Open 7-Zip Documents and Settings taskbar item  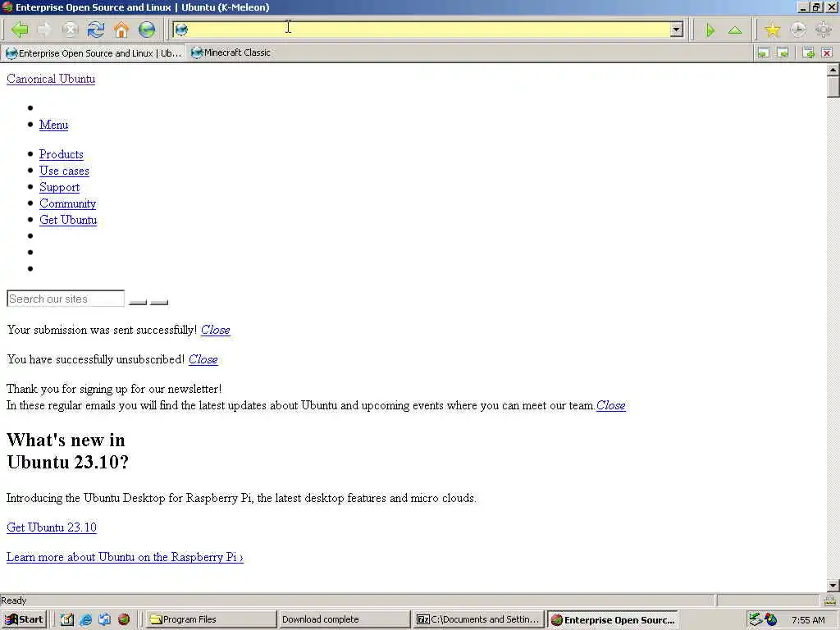[478, 619]
